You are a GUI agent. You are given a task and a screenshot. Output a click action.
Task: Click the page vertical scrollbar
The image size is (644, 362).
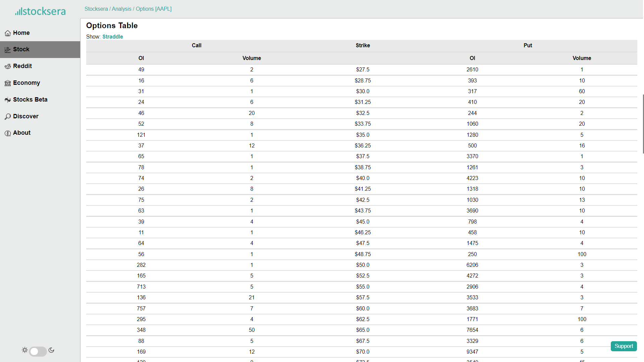[x=643, y=124]
